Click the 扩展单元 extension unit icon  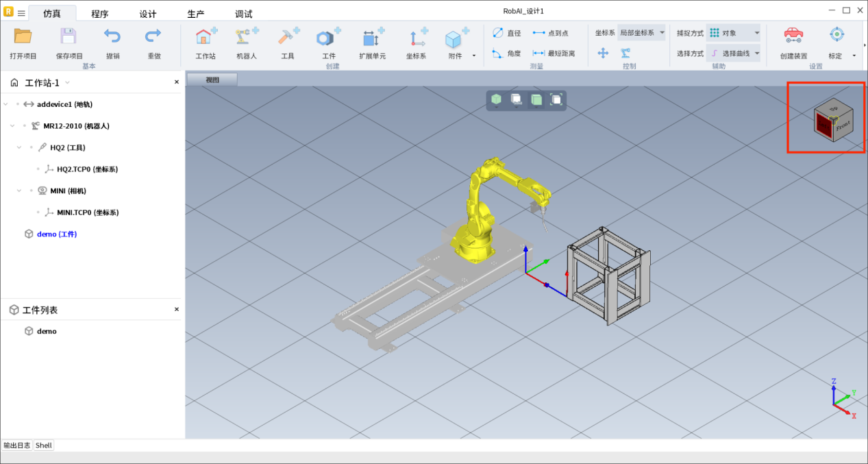pyautogui.click(x=372, y=38)
